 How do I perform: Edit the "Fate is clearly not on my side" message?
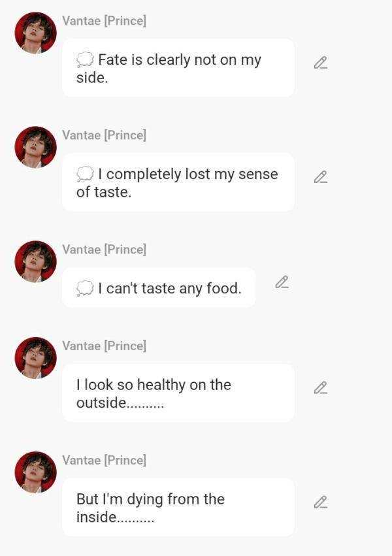[x=320, y=63]
